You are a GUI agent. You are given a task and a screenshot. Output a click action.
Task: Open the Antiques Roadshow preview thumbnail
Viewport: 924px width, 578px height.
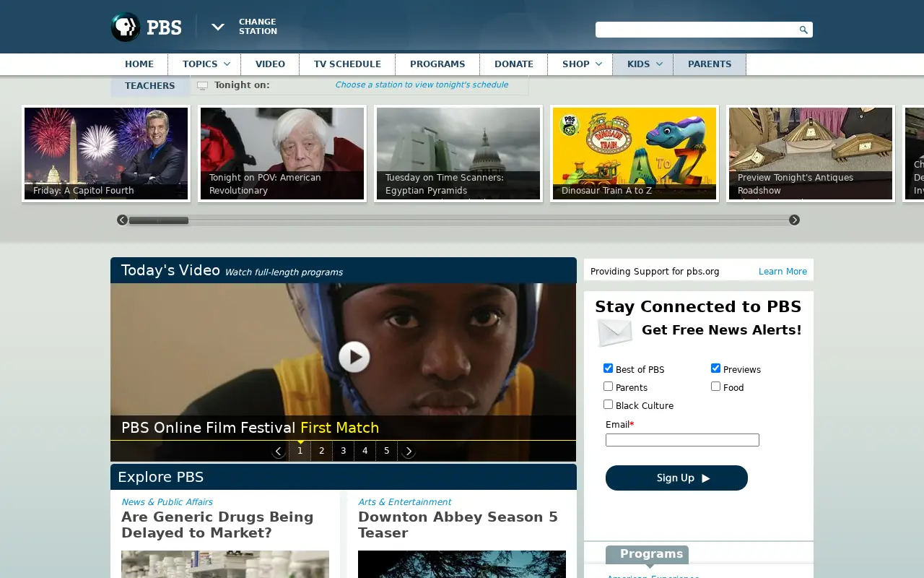pyautogui.click(x=811, y=154)
